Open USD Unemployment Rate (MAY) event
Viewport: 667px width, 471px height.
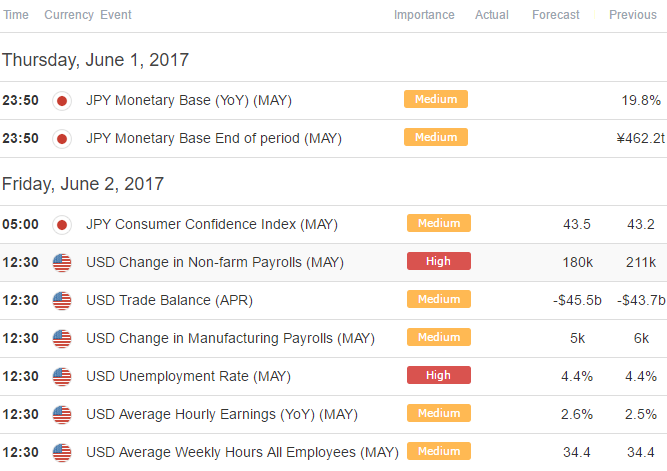click(x=188, y=376)
